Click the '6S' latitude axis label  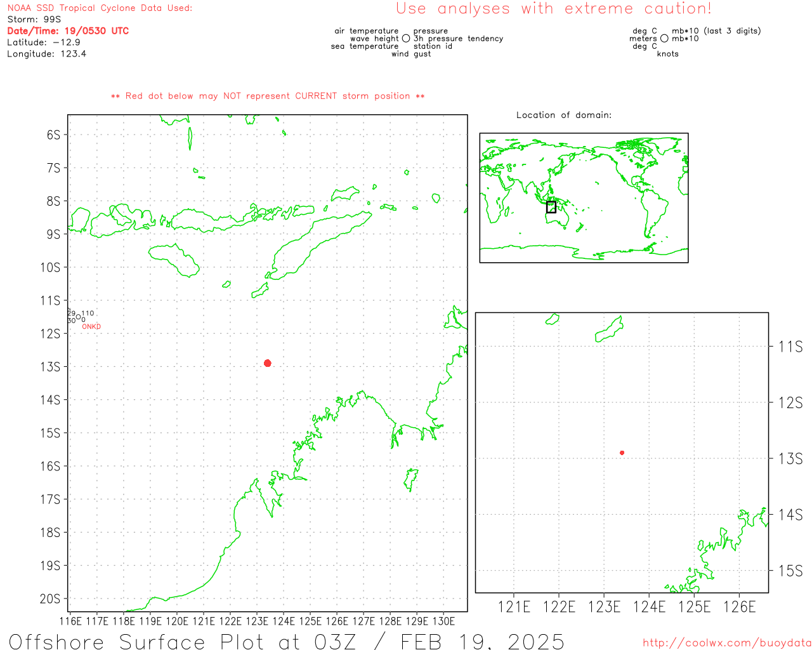coord(53,135)
